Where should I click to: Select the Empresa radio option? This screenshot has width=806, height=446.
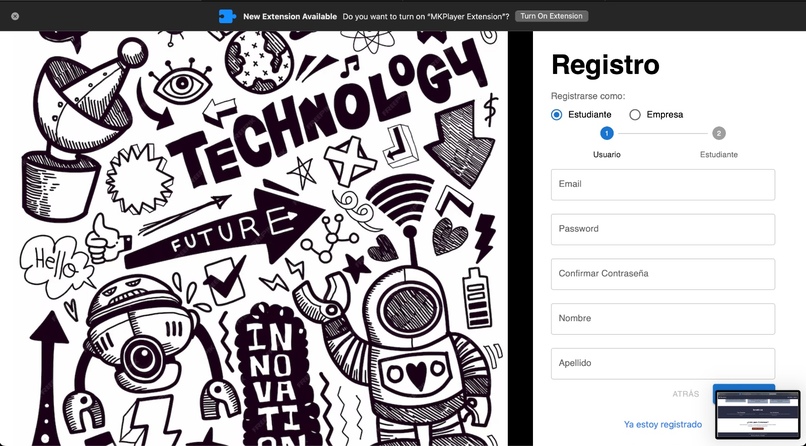coord(635,115)
